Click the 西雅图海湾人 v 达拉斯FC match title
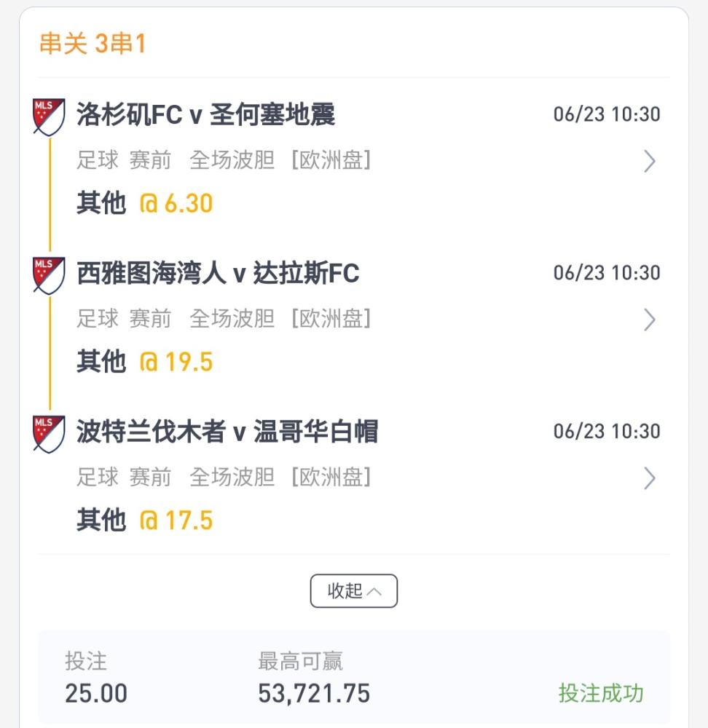708x728 pixels. [218, 273]
